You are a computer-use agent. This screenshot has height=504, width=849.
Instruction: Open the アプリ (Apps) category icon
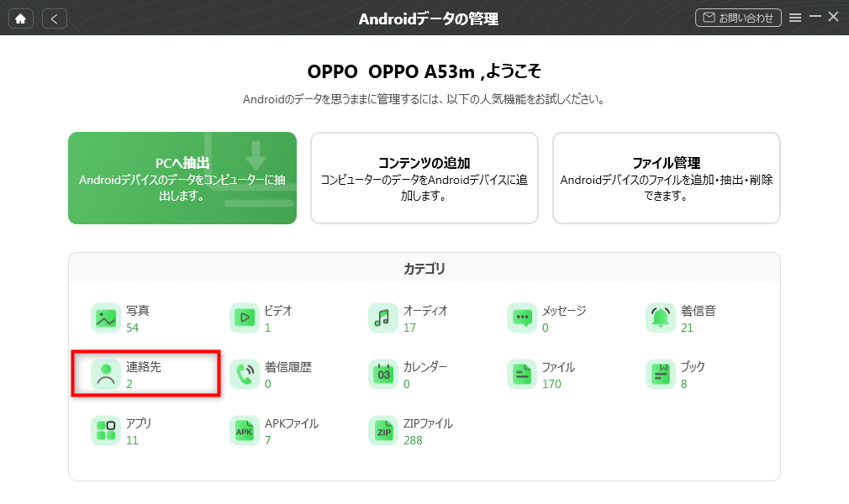106,431
